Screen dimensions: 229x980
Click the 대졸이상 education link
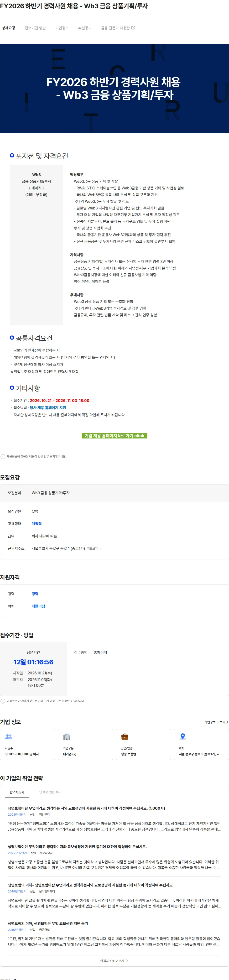38,606
